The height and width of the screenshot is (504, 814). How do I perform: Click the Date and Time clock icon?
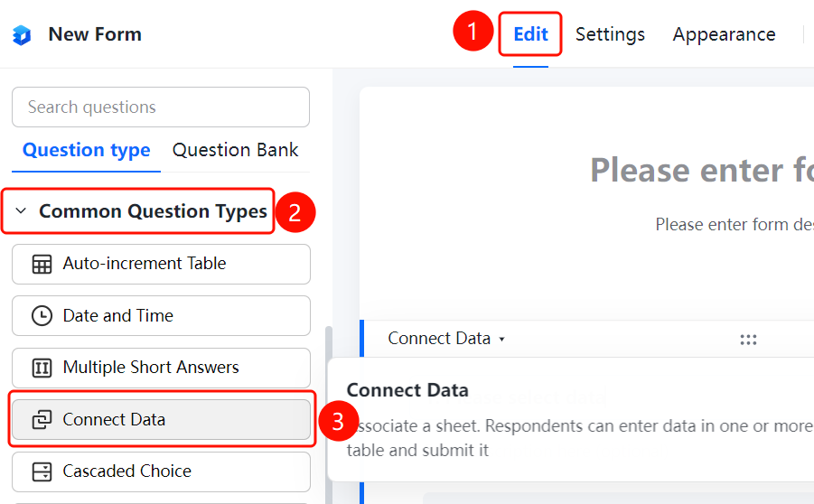pyautogui.click(x=42, y=315)
